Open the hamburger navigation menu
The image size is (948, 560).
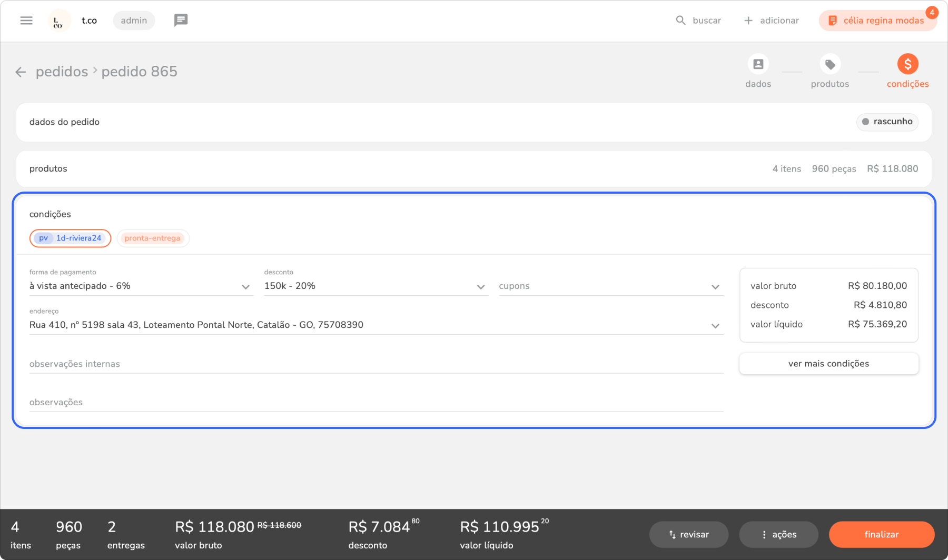coord(26,21)
